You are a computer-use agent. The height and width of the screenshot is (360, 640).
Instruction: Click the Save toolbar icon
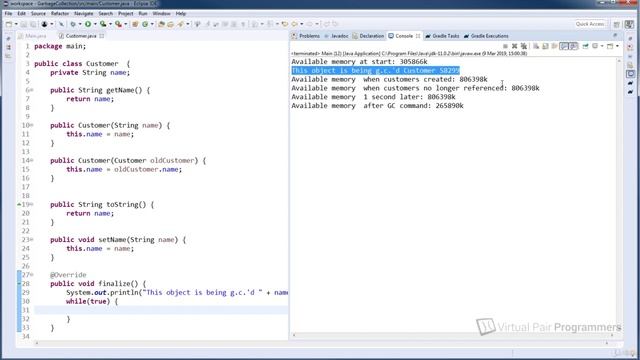(24, 24)
